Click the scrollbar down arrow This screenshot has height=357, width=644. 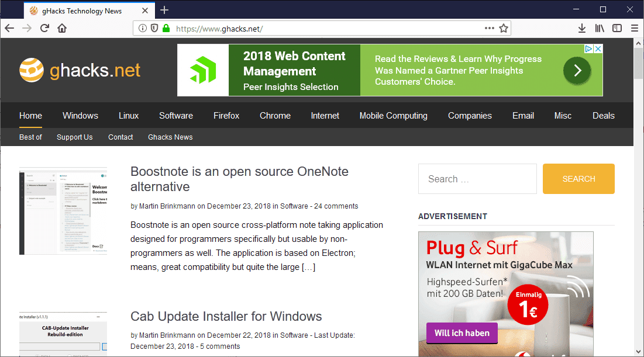pos(638,352)
